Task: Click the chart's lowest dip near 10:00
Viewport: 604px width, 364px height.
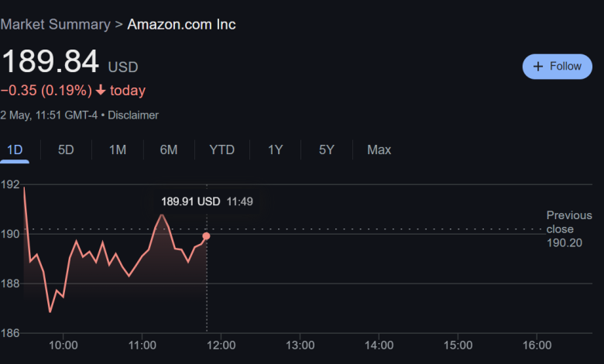Action: 50,311
